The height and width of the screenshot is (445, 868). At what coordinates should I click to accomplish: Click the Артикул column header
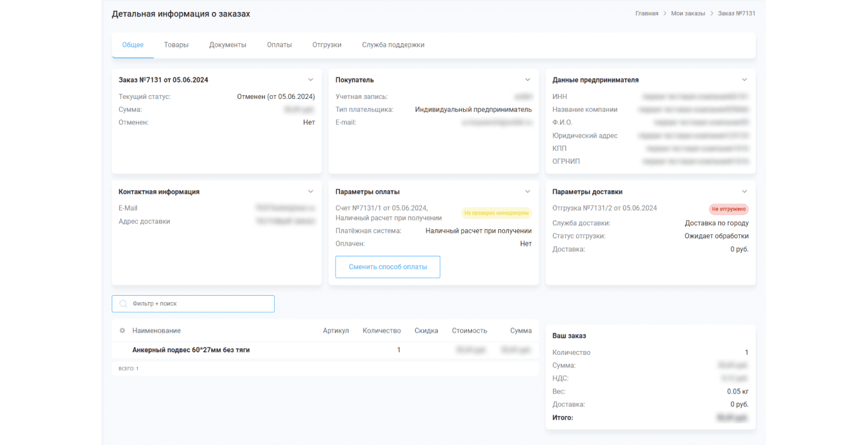336,331
